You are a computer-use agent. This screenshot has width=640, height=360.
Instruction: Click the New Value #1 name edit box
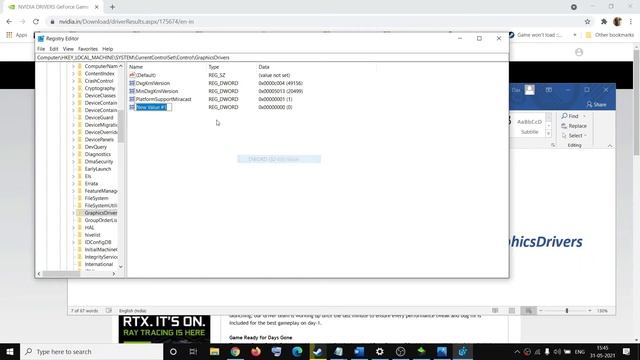(x=153, y=107)
